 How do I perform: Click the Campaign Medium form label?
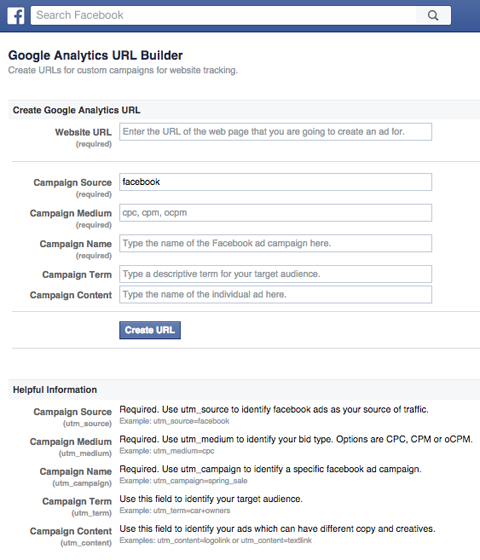[71, 213]
